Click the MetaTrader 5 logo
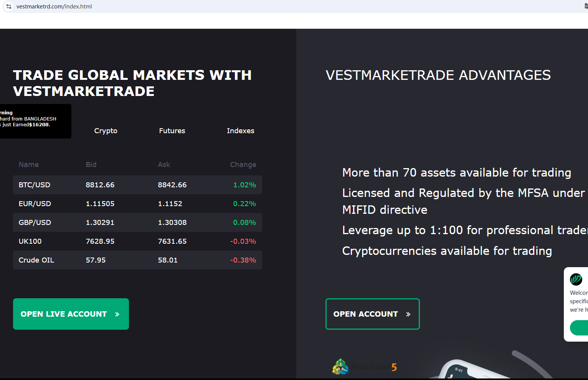The height and width of the screenshot is (380, 588). (x=364, y=367)
